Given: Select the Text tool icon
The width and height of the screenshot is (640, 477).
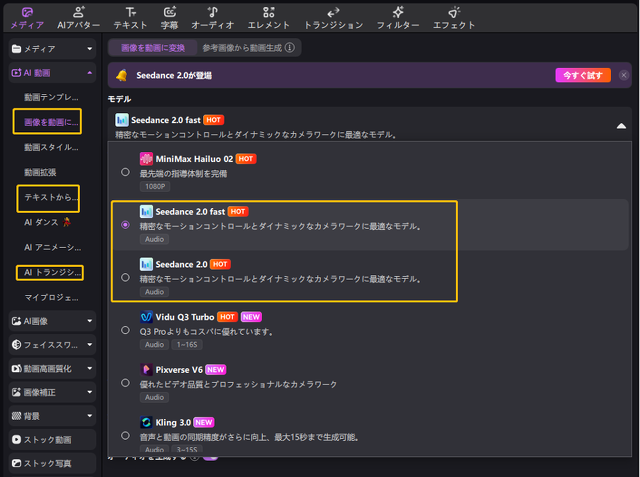Looking at the screenshot, I should pos(130,17).
